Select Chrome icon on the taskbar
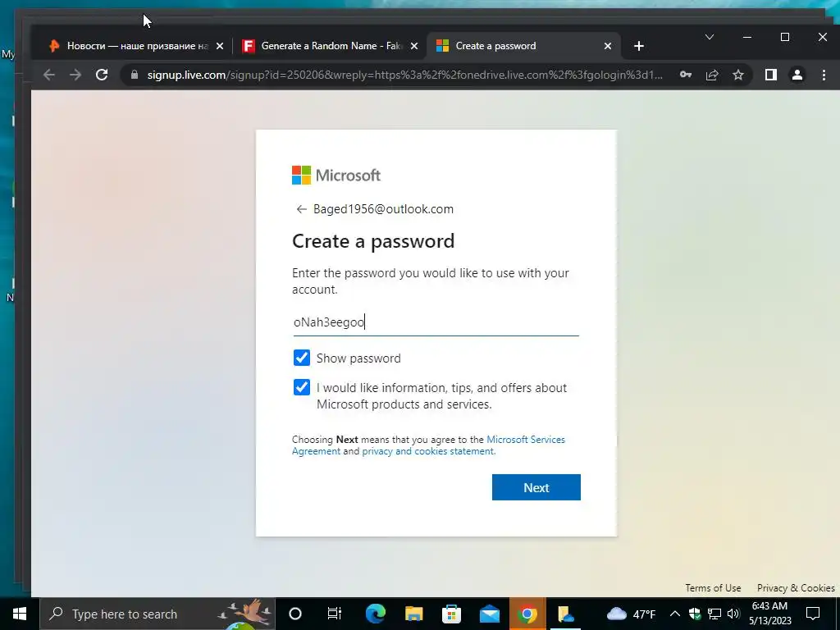The image size is (840, 630). (527, 614)
